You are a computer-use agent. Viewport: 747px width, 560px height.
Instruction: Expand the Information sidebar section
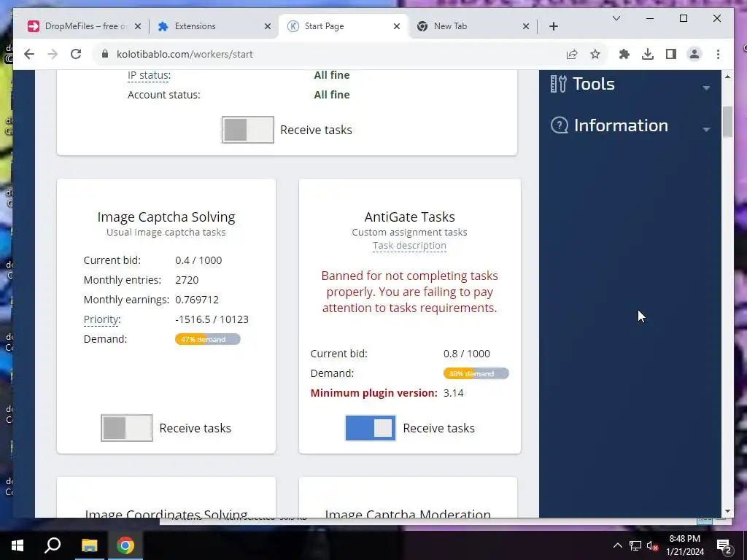pos(630,125)
